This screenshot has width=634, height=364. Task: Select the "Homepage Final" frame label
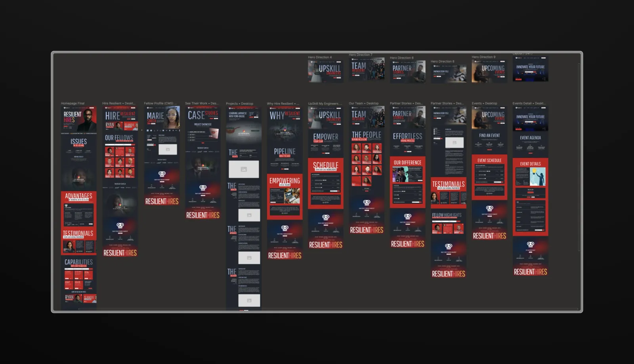point(73,103)
